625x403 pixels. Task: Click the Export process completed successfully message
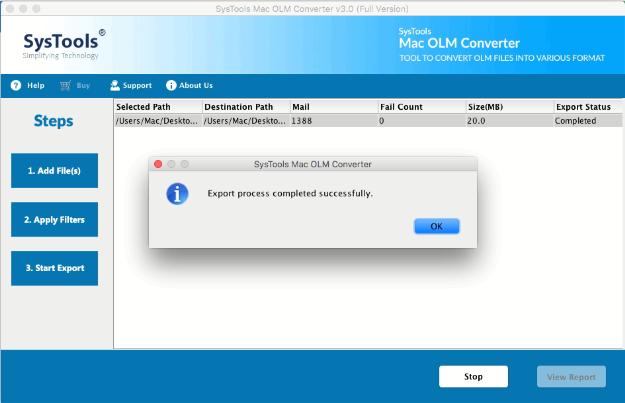290,194
